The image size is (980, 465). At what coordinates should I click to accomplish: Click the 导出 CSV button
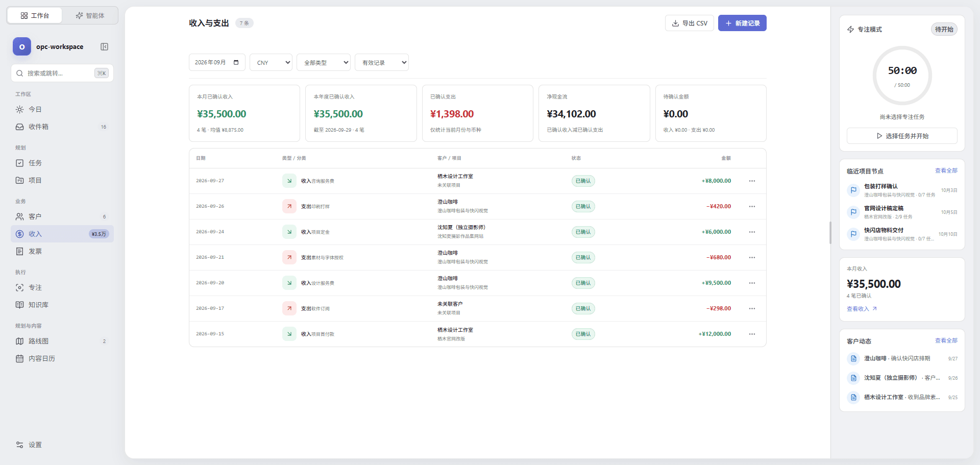[x=689, y=23]
